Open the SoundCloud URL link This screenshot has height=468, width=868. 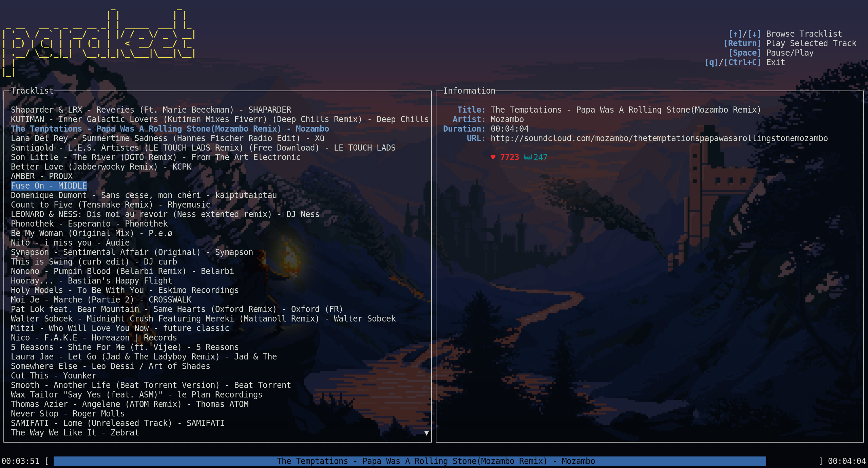pos(659,138)
